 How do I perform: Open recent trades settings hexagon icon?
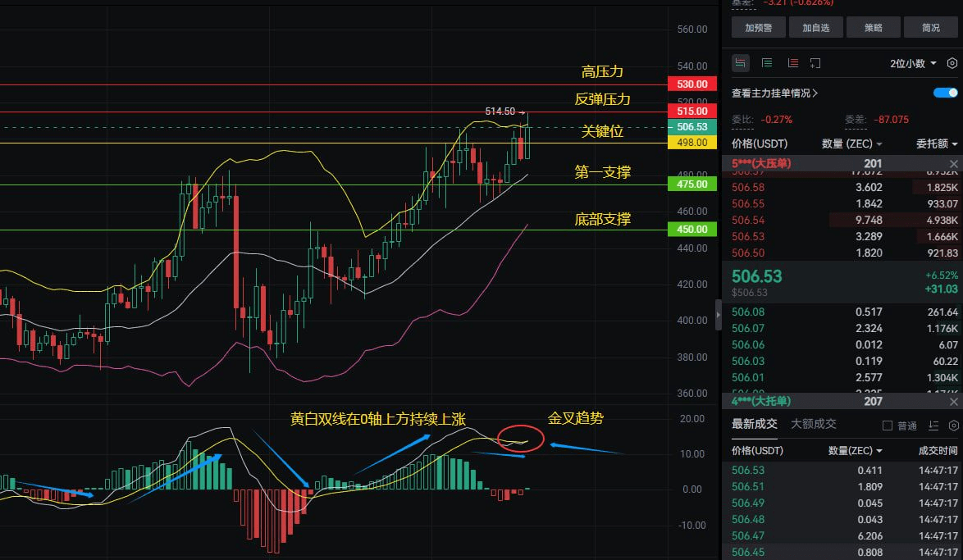coord(953,426)
